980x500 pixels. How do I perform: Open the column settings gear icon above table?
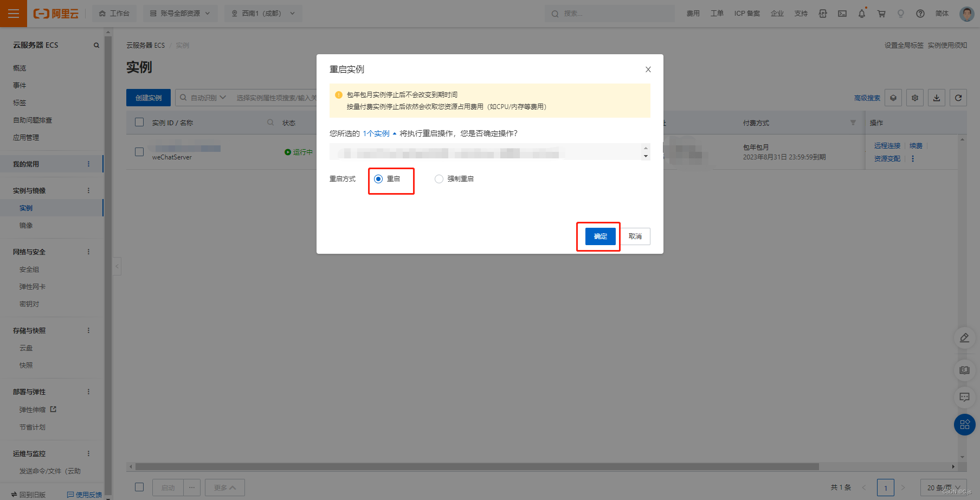(914, 98)
